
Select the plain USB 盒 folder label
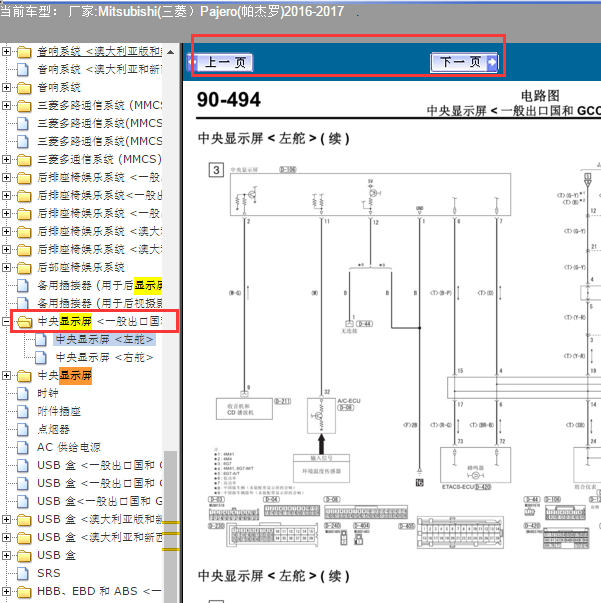(x=57, y=555)
